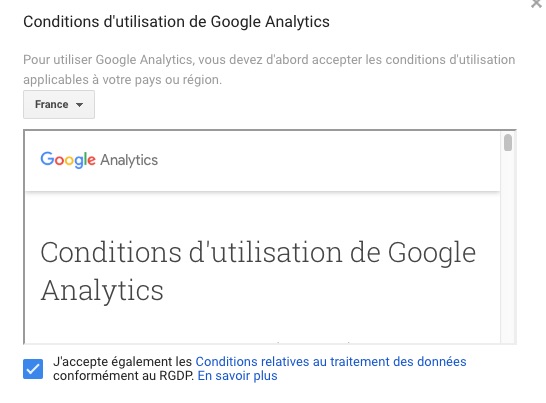Click the Pour utiliser Google Analytics description line
This screenshot has height=403, width=546.
coord(269,60)
